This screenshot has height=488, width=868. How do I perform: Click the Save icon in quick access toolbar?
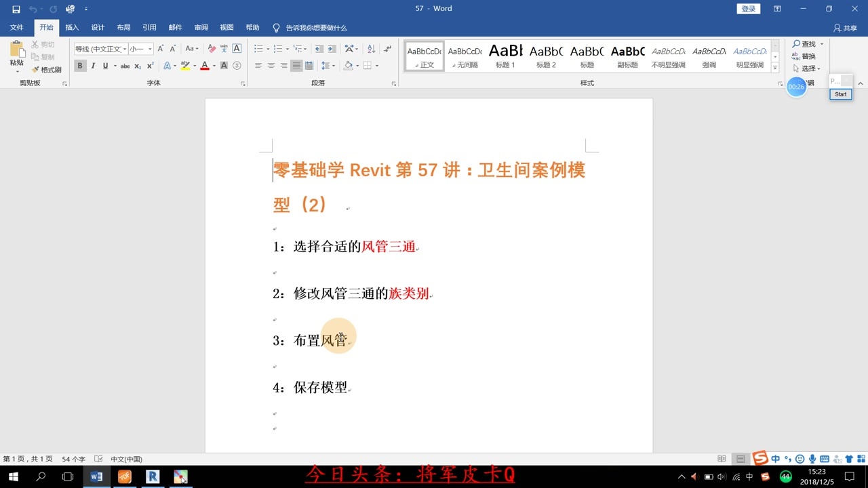(16, 9)
